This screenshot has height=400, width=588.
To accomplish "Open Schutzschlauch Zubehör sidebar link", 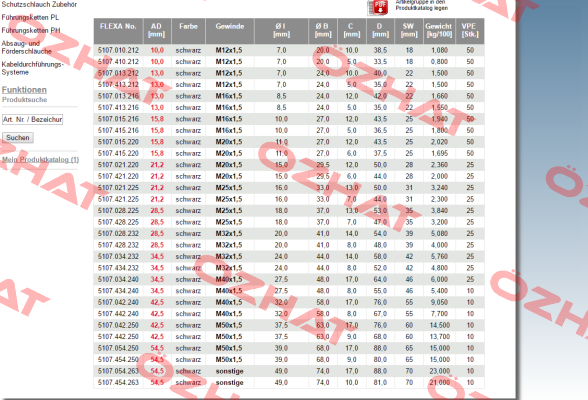I will point(39,4).
